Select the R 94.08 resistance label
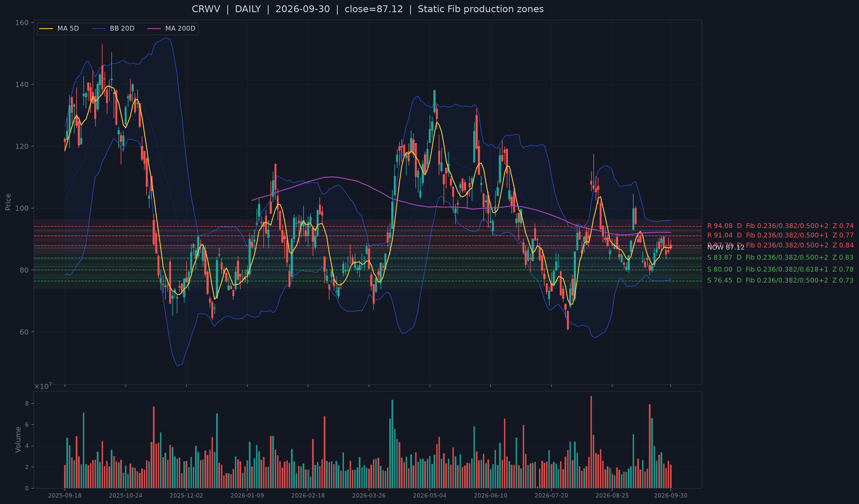This screenshot has width=859, height=504. (780, 226)
